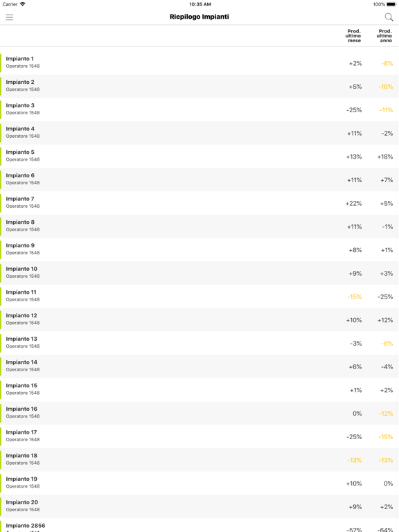Open Impianto 3 details

point(199,109)
